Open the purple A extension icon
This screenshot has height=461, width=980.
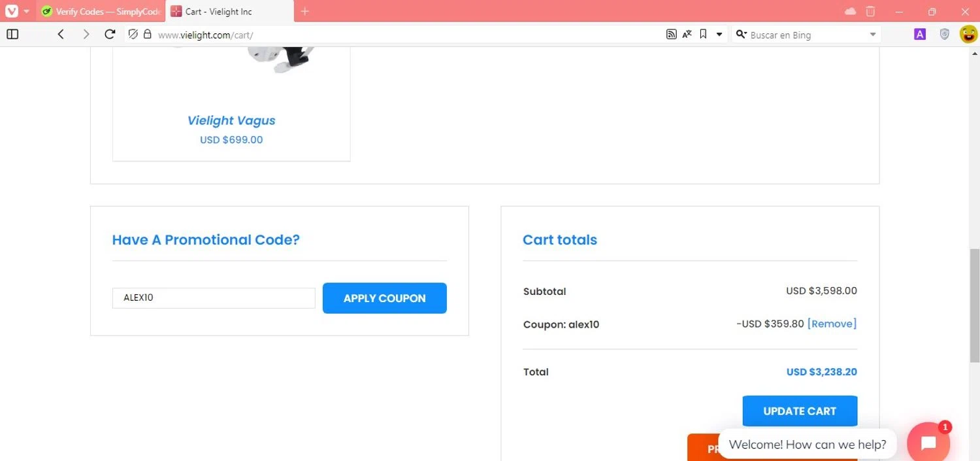coord(920,34)
